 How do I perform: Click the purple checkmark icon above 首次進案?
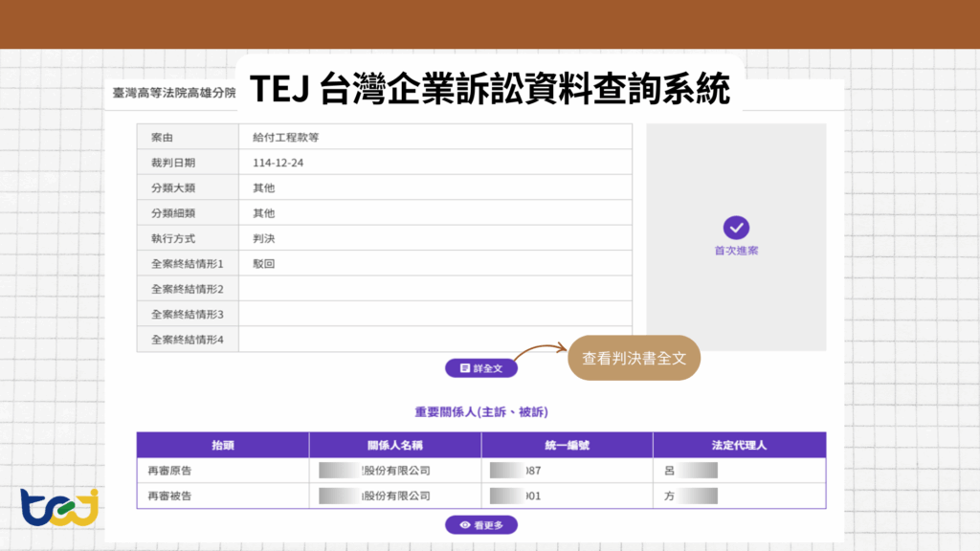click(x=736, y=228)
